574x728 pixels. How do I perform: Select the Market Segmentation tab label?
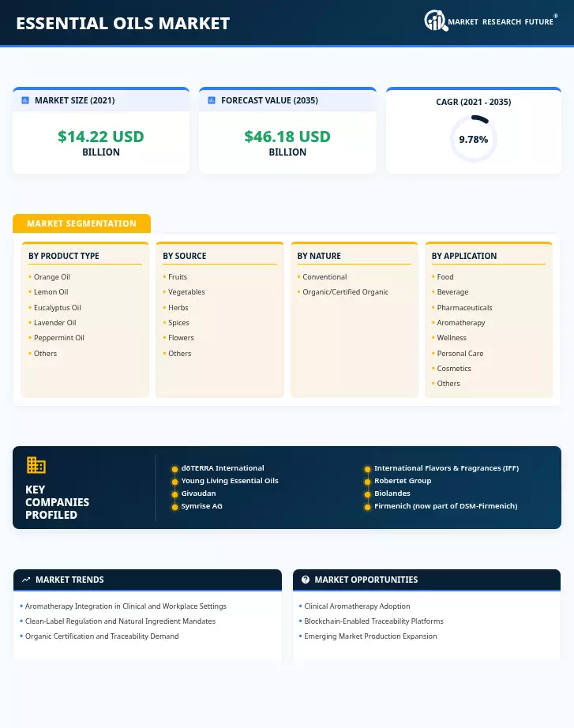pyautogui.click(x=82, y=223)
